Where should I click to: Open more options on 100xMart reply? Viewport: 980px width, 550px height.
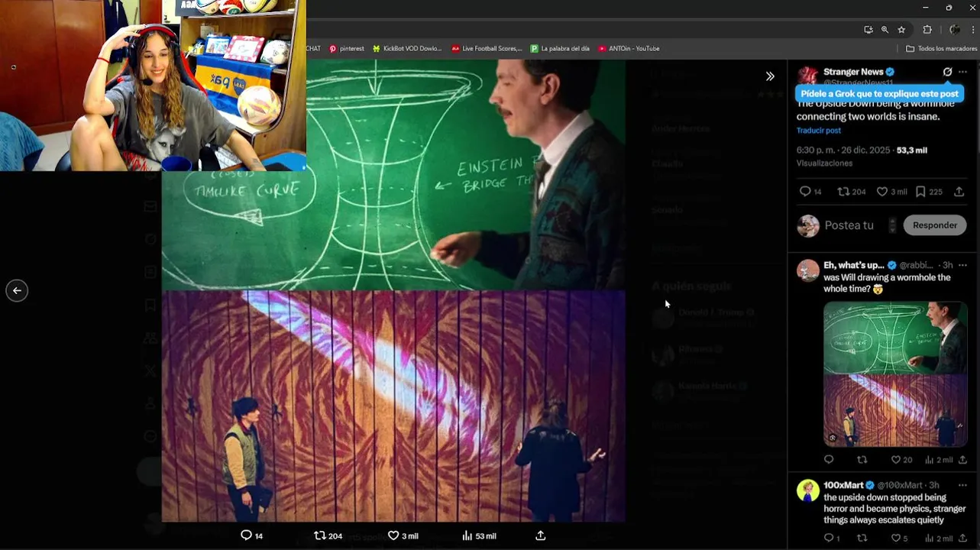click(962, 485)
